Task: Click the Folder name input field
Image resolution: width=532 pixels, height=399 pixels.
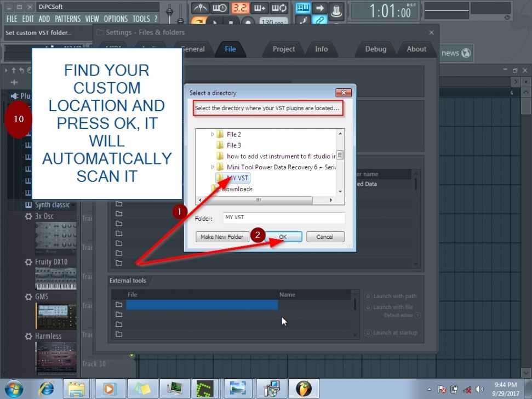Action: (284, 218)
